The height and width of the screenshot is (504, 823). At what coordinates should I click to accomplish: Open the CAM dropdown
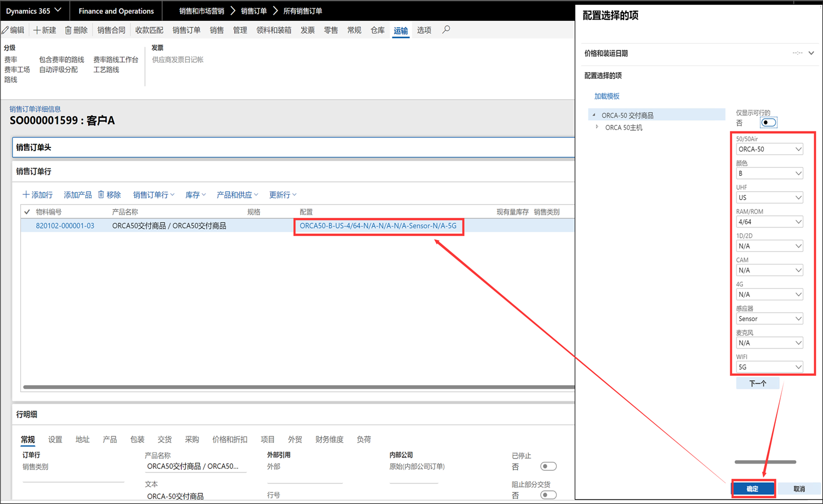click(x=769, y=270)
